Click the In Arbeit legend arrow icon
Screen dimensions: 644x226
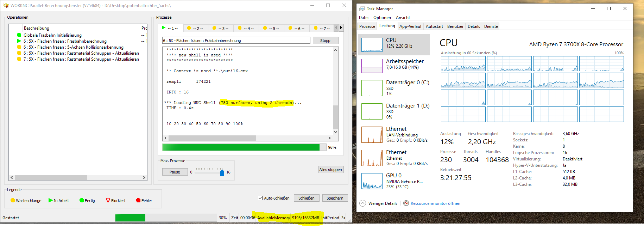pos(51,200)
